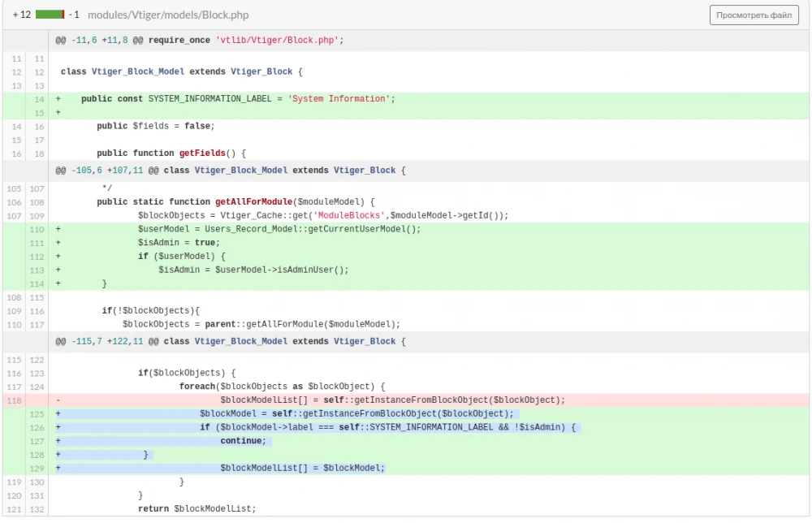Click the highlighted continue; statement
Image resolution: width=812 pixels, height=523 pixels.
[243, 441]
